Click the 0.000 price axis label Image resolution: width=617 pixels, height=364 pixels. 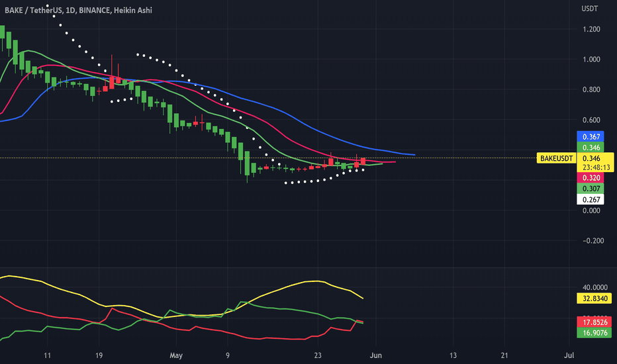click(591, 210)
